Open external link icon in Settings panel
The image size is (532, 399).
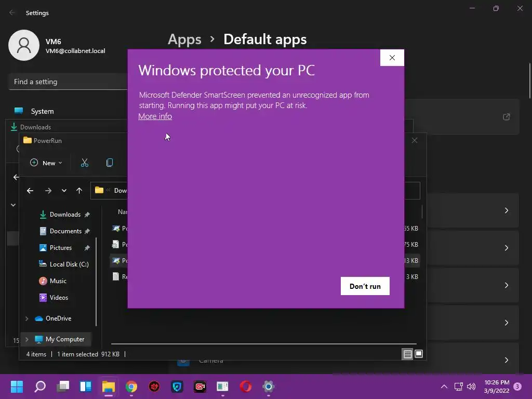(x=506, y=117)
